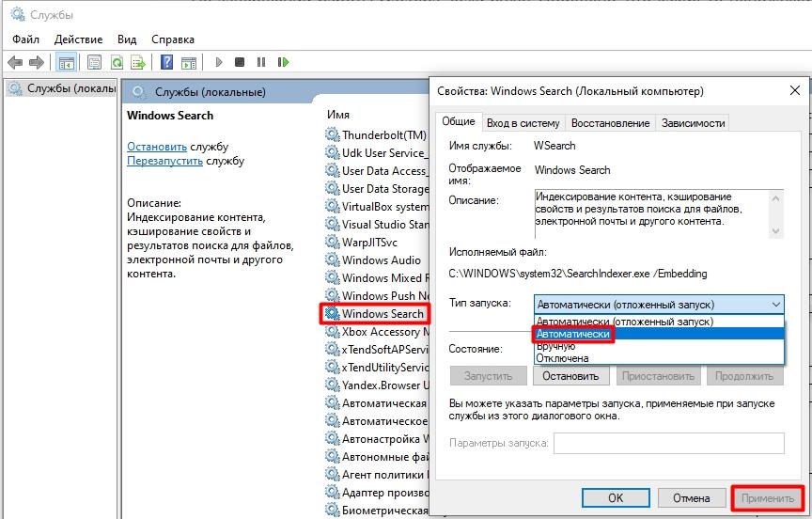Screen dimensions: 812x519
Task: Click the Back arrow toolbar icon
Action: [15, 63]
